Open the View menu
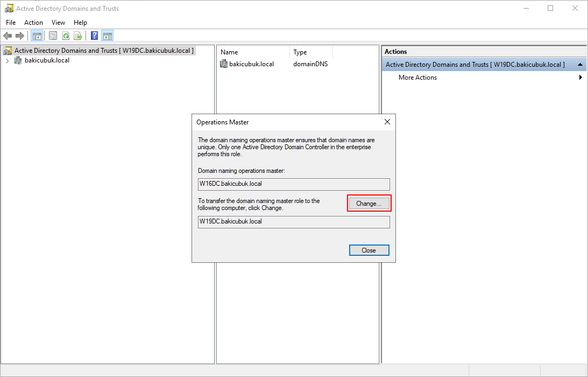 tap(58, 23)
